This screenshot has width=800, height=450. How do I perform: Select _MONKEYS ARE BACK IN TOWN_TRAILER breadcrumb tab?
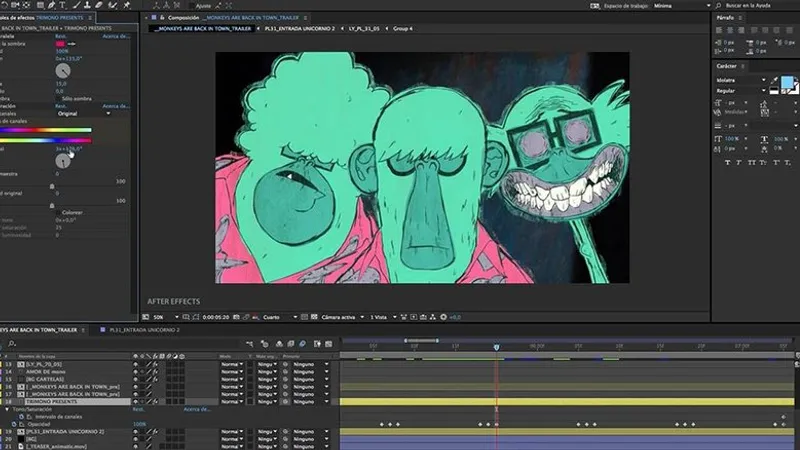pyautogui.click(x=203, y=29)
